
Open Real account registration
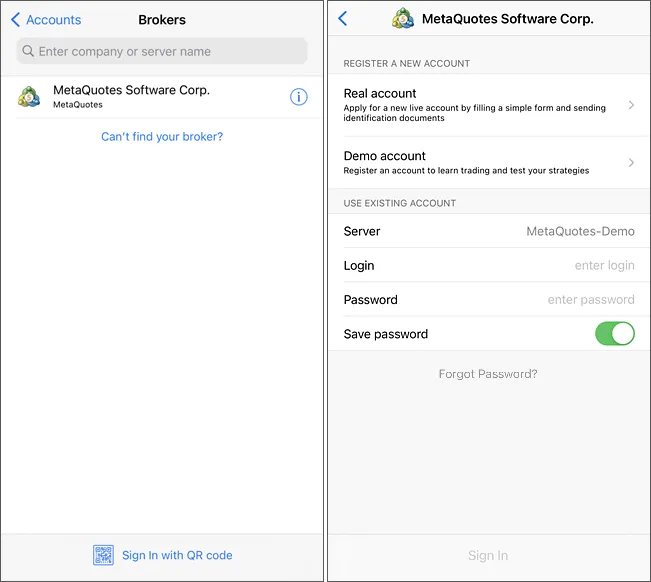489,105
